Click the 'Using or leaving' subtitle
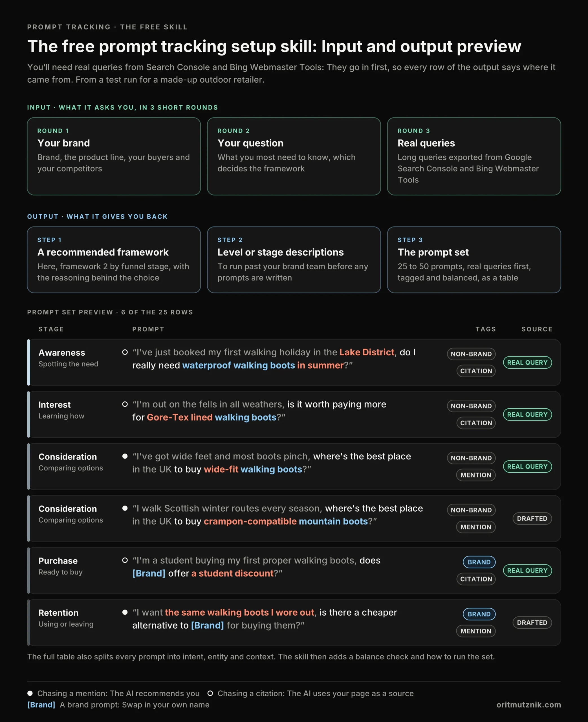This screenshot has width=588, height=722. click(66, 624)
